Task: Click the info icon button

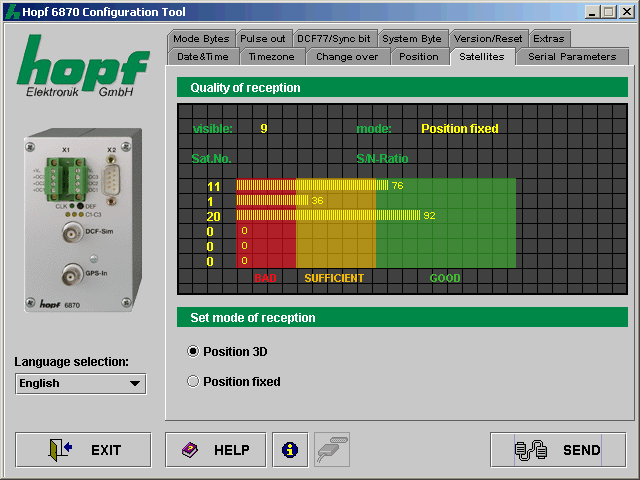Action: point(290,450)
